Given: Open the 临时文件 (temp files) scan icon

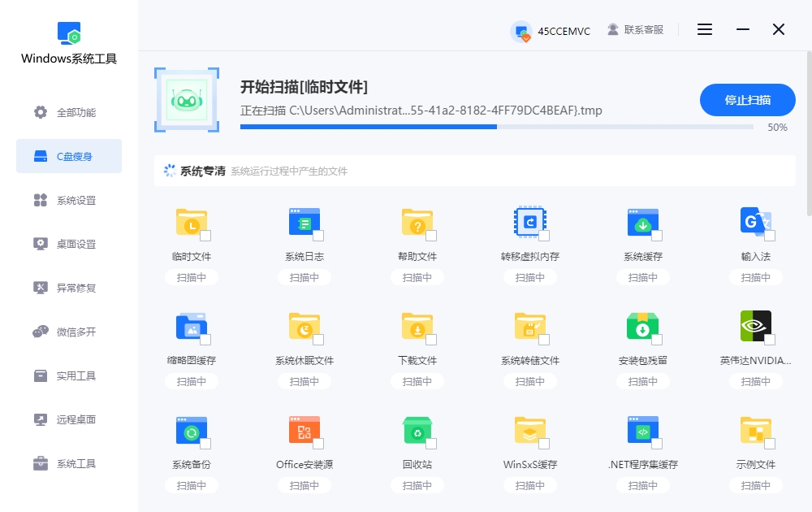Looking at the screenshot, I should (x=192, y=223).
